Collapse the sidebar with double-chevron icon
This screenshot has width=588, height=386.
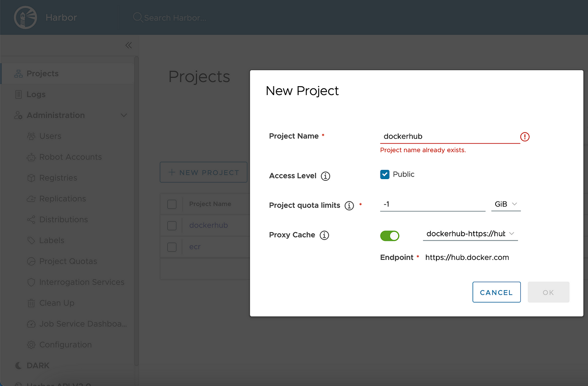(x=129, y=45)
